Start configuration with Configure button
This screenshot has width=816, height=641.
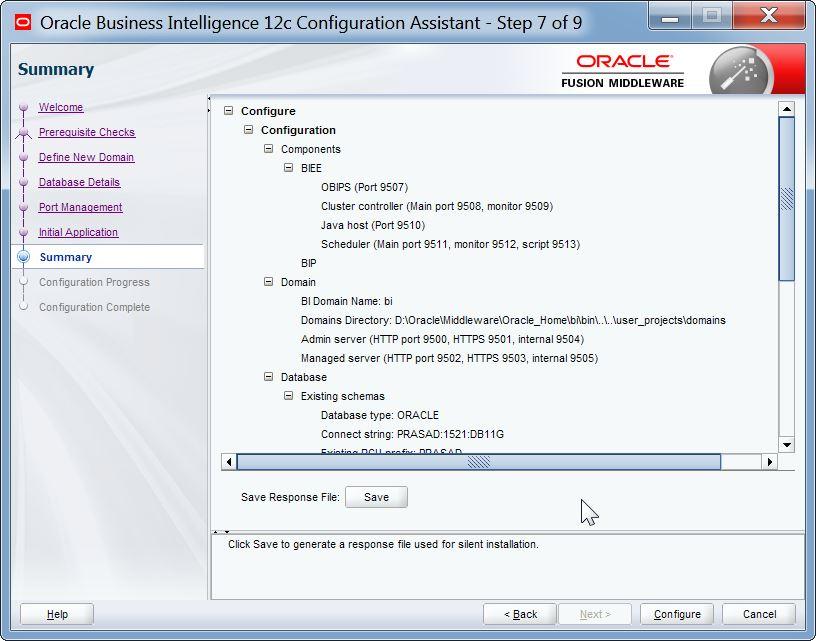click(x=677, y=614)
